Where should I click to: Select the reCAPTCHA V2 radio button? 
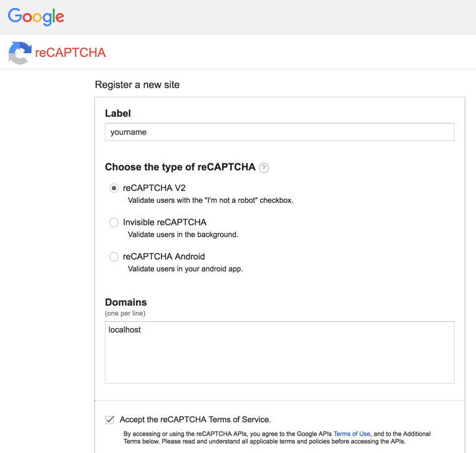[x=114, y=188]
